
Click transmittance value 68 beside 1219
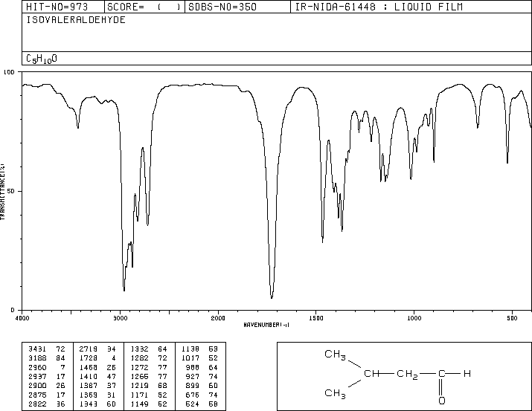(x=162, y=386)
